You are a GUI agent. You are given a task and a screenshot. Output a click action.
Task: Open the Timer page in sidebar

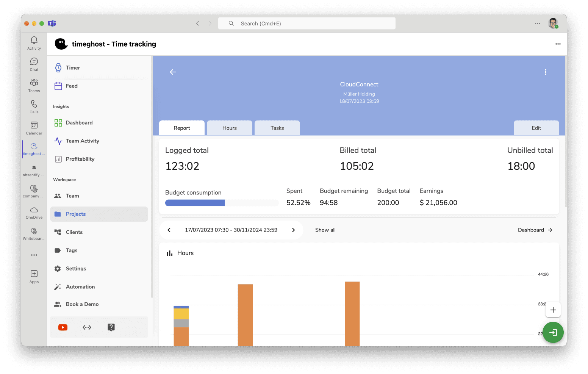[x=72, y=68]
